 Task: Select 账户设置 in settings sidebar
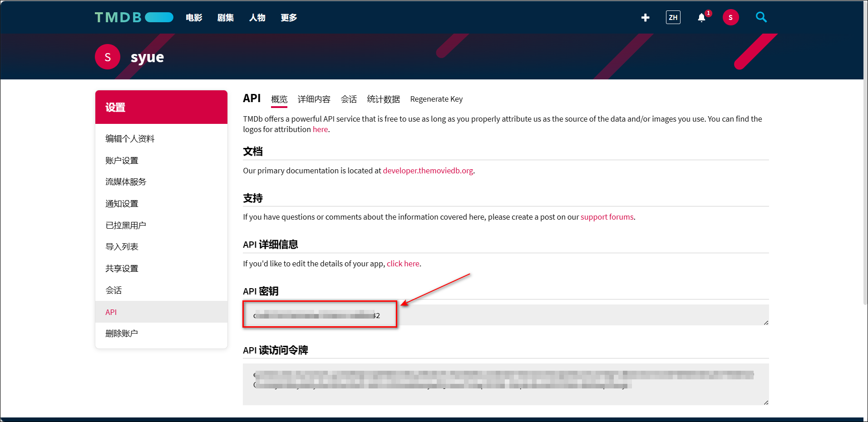(x=122, y=161)
